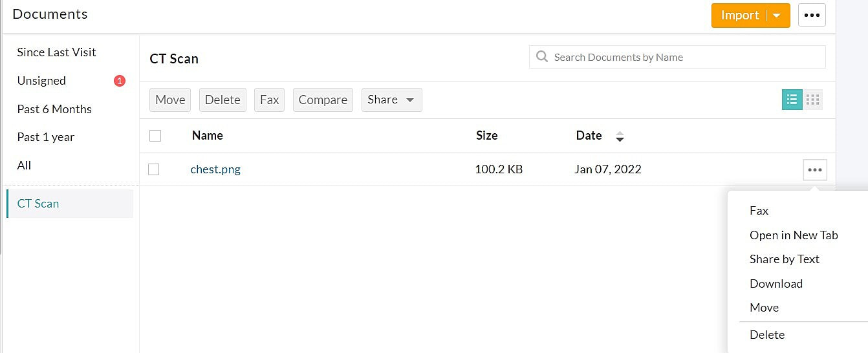Select Open in New Tab option
The width and height of the screenshot is (868, 353).
click(794, 235)
